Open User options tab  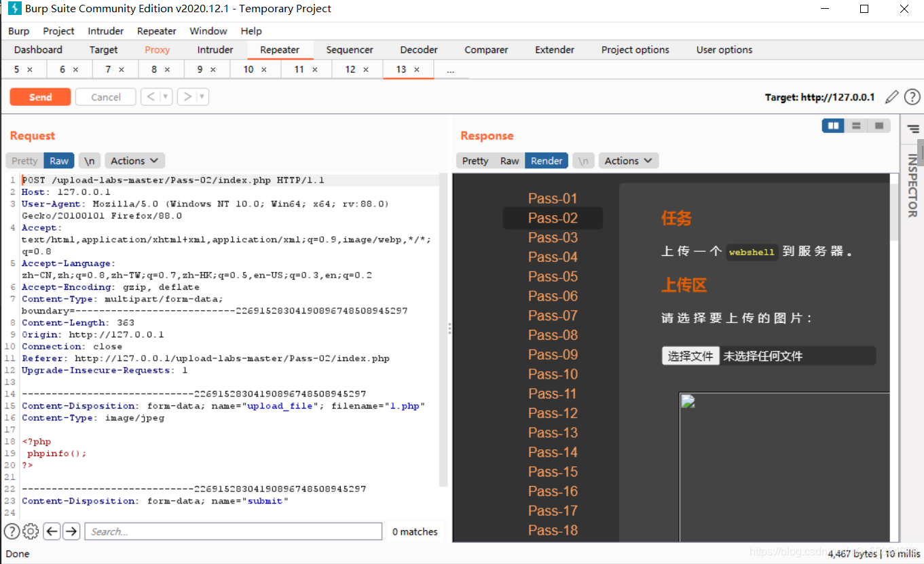(724, 50)
